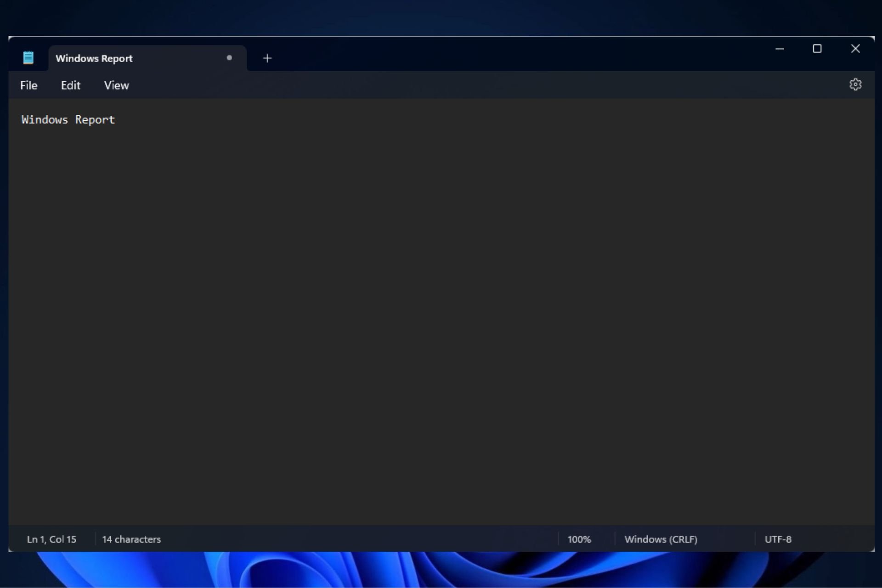The height and width of the screenshot is (588, 882).
Task: Toggle dark mode in settings
Action: 856,85
